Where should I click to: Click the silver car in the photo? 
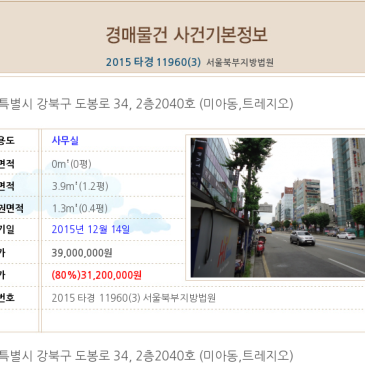point(302,238)
